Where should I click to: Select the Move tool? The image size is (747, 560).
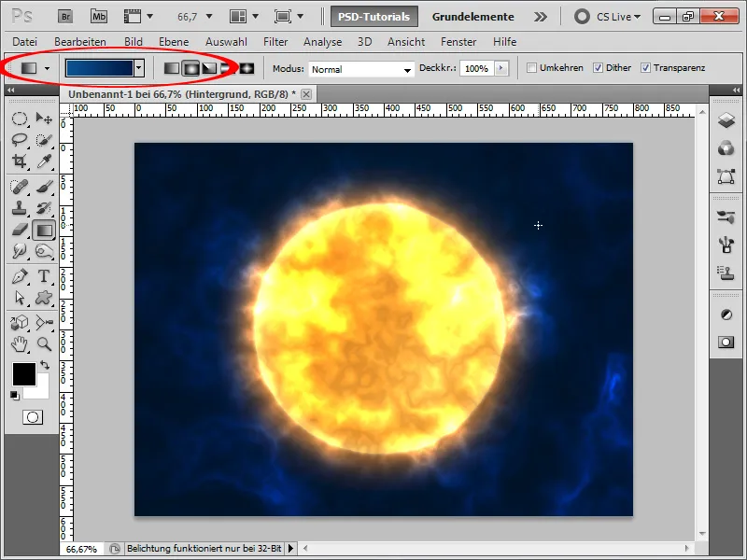pyautogui.click(x=44, y=119)
